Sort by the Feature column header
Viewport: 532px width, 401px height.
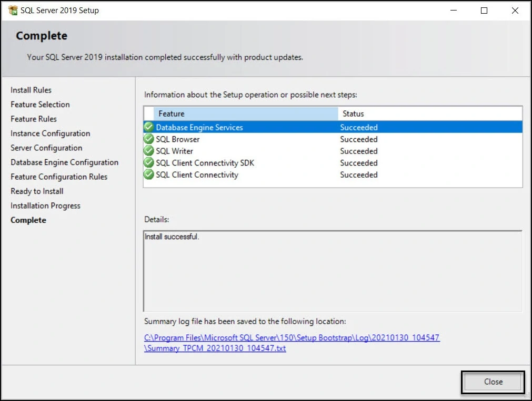coord(246,114)
